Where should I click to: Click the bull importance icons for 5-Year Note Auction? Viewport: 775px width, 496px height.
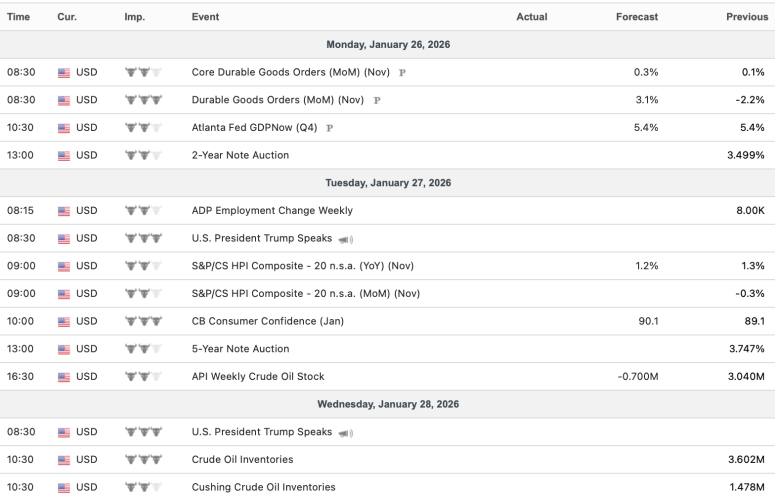[x=143, y=349]
